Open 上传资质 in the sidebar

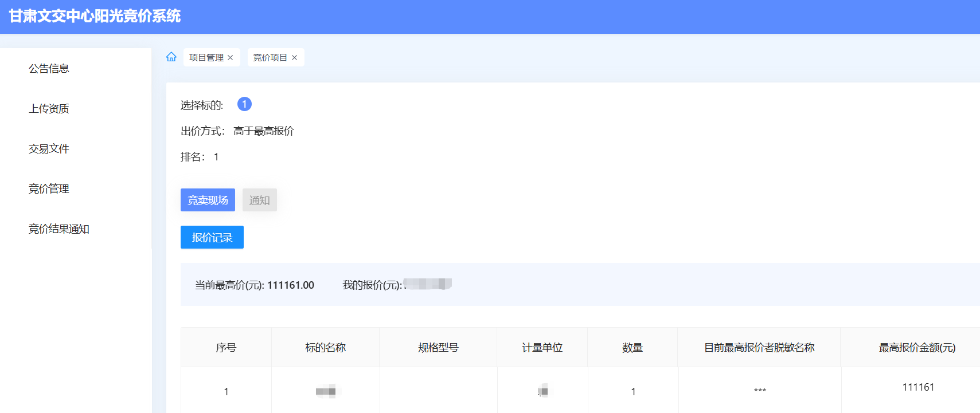pos(49,109)
